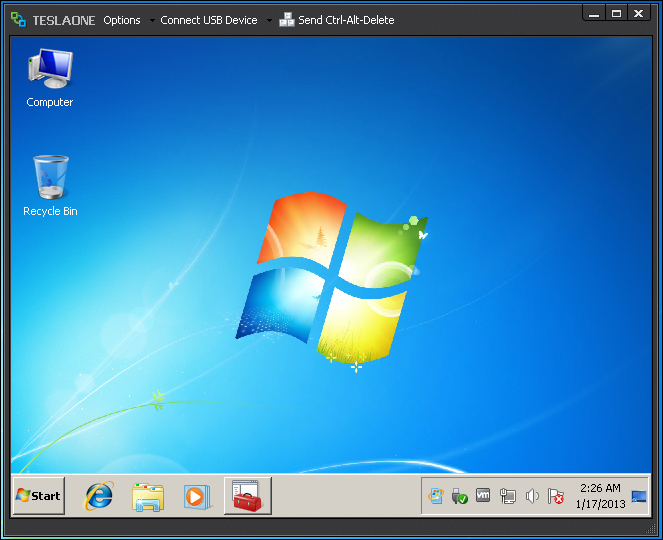Launch Windows Media Player from taskbar
Screen dimensions: 663x540
click(197, 497)
